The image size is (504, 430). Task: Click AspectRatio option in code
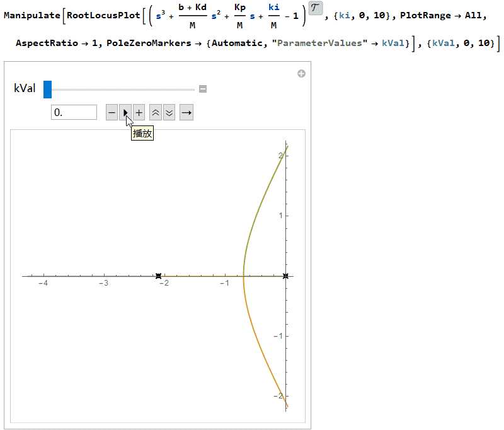pos(47,43)
